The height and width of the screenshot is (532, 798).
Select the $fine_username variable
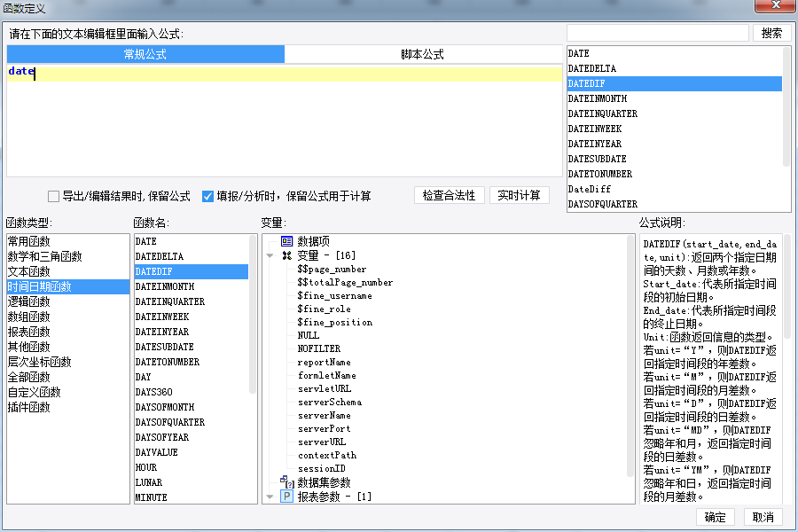pyautogui.click(x=334, y=296)
